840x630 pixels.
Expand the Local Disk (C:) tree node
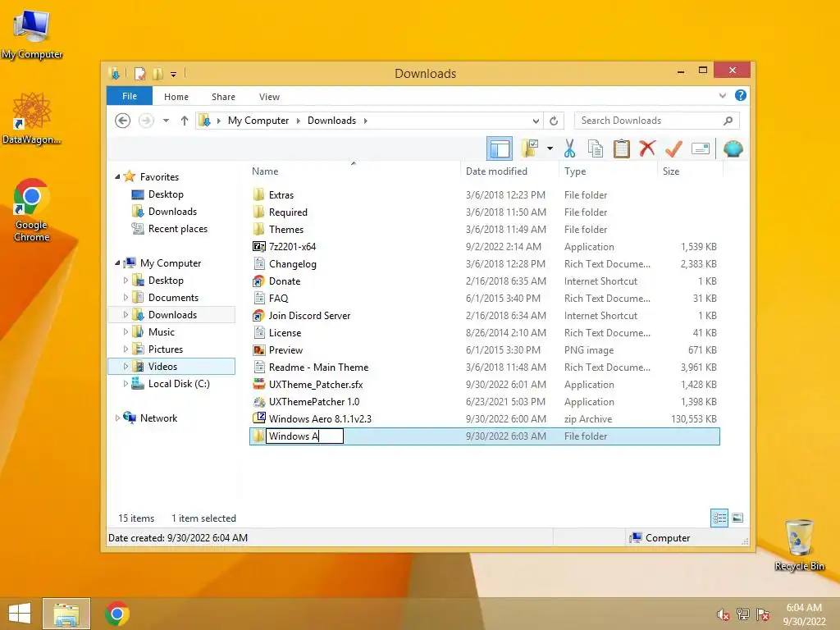(x=126, y=384)
